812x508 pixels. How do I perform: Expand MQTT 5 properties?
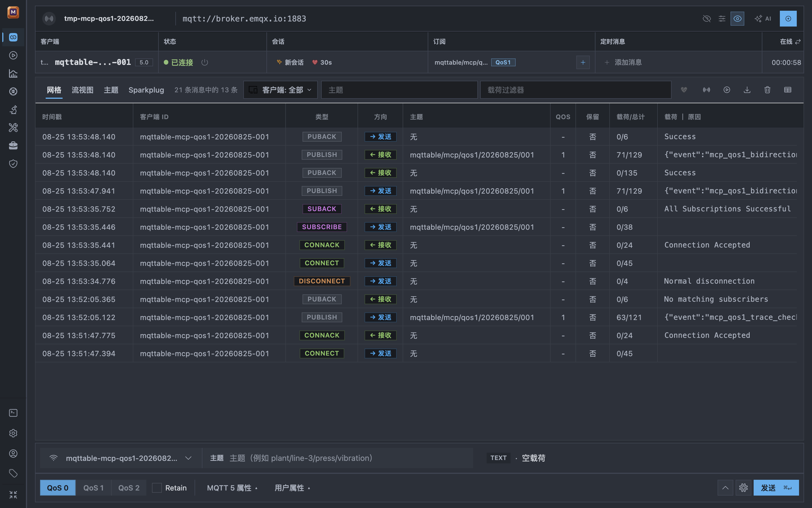tap(232, 488)
